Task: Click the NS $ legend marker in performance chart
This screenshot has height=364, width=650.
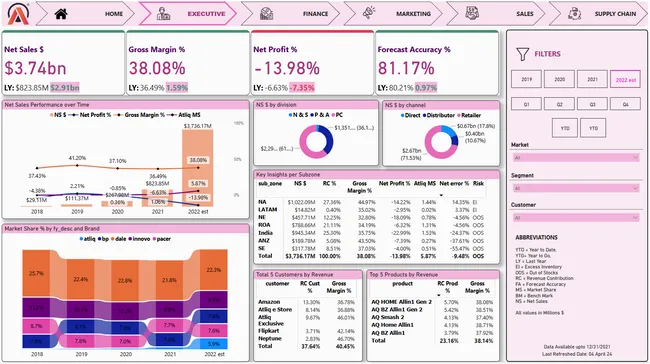Action: [x=51, y=115]
